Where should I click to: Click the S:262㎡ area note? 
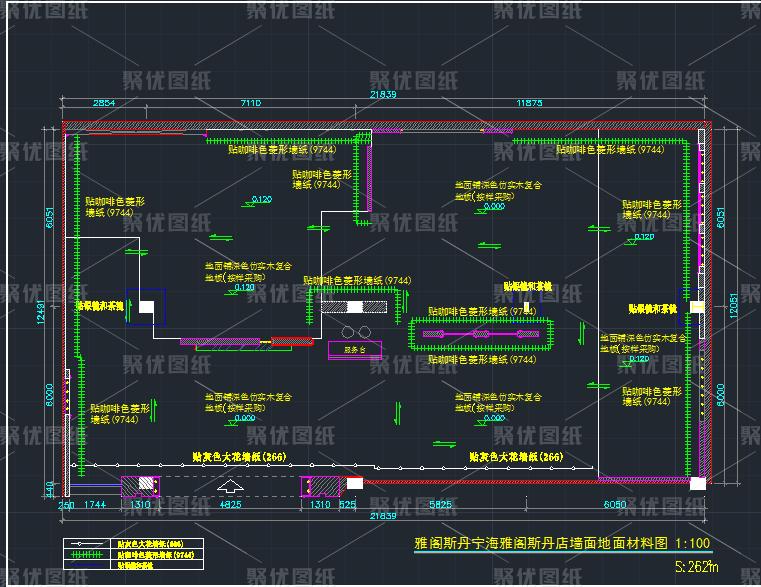696,566
